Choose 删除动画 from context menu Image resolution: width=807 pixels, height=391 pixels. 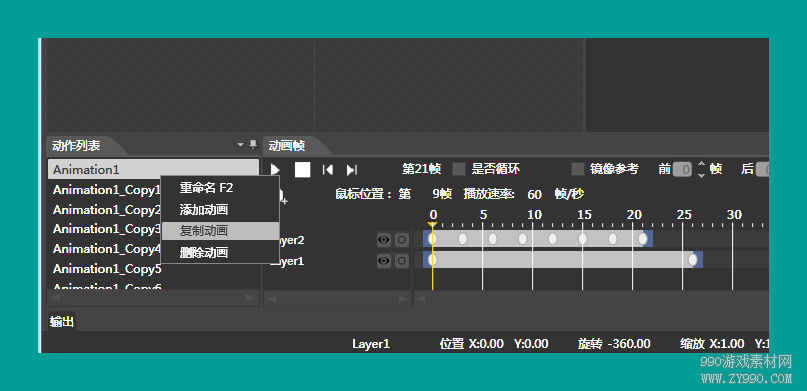tap(220, 253)
